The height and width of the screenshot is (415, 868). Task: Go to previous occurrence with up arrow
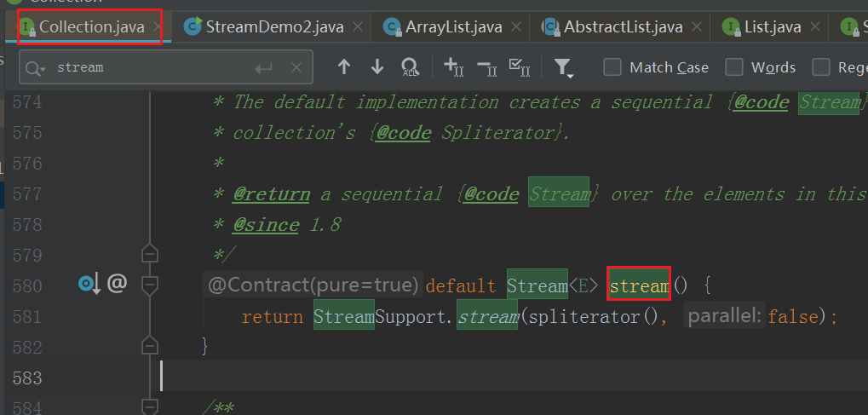344,67
